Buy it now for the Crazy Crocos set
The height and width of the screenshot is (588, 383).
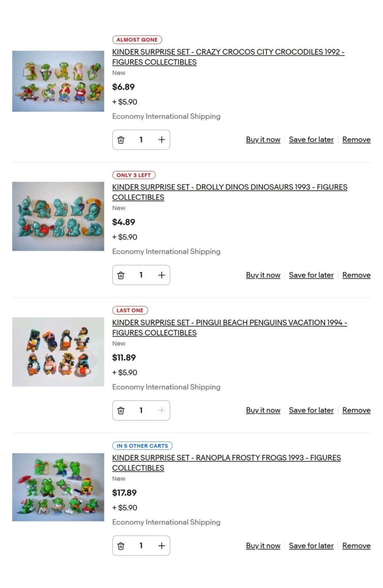point(263,140)
